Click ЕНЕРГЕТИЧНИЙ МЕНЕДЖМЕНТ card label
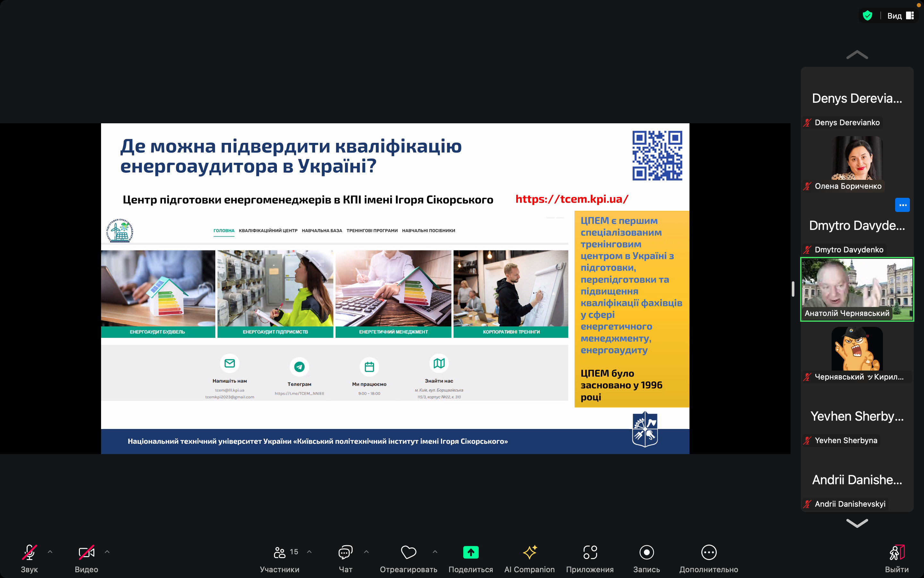The image size is (924, 578). (x=393, y=332)
